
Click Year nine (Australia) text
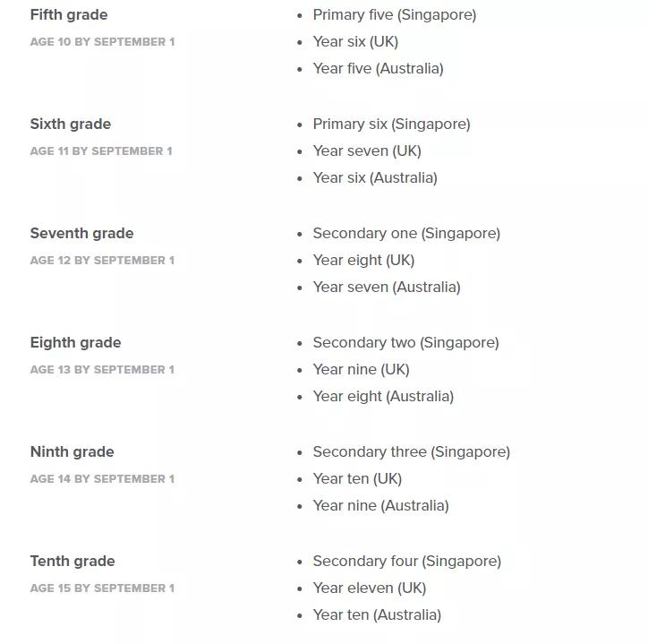[x=380, y=506]
